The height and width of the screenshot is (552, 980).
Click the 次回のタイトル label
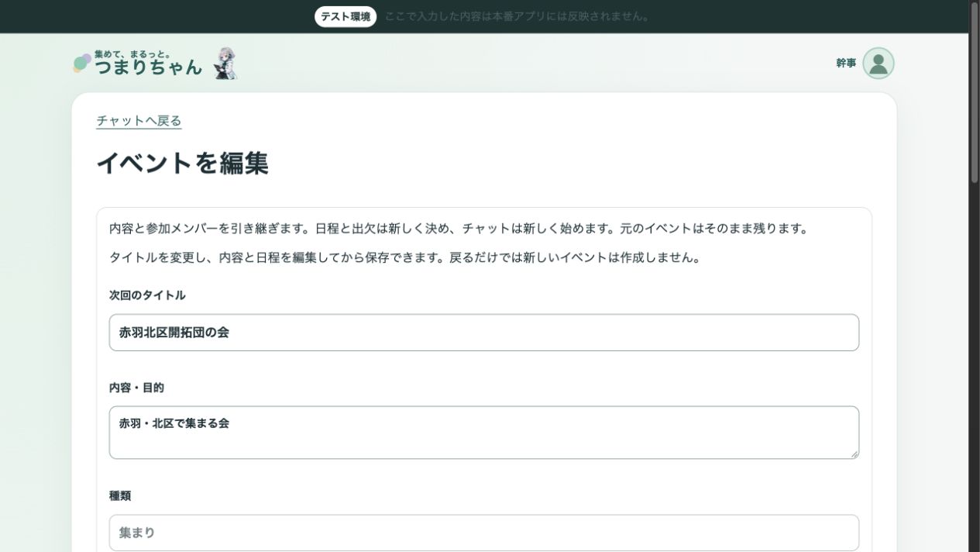tap(147, 295)
